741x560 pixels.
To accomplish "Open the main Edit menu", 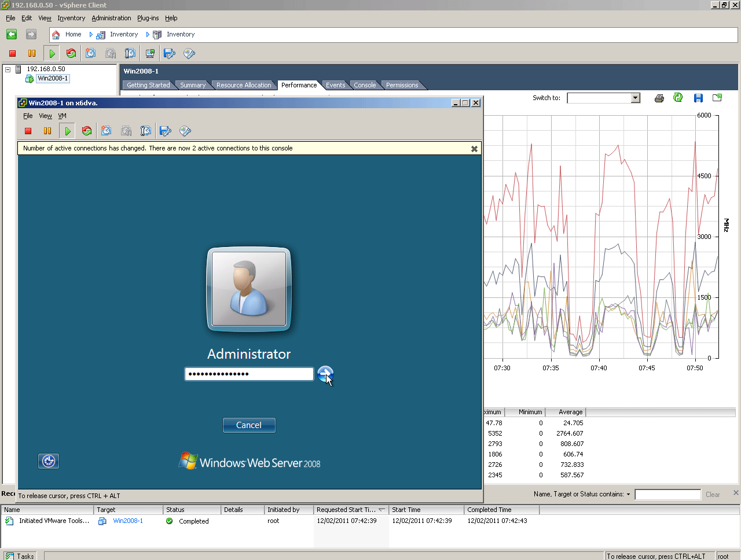I will (27, 19).
